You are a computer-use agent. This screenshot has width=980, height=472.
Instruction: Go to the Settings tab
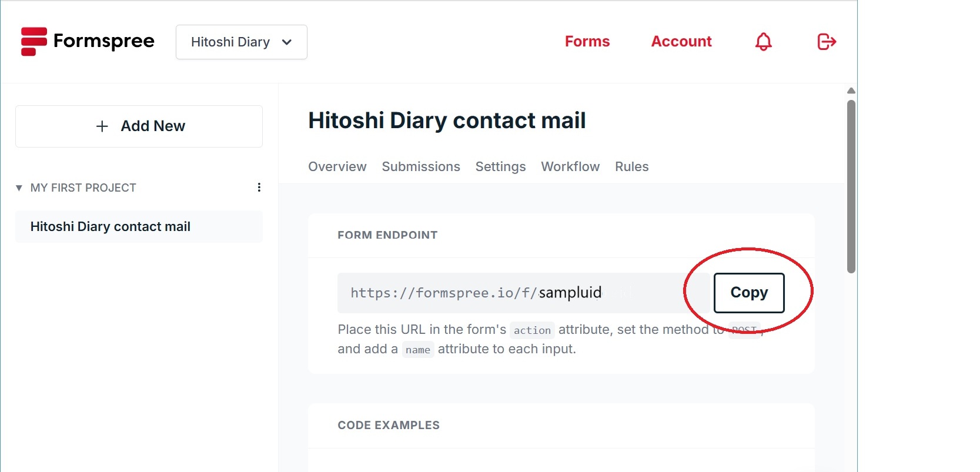coord(500,167)
